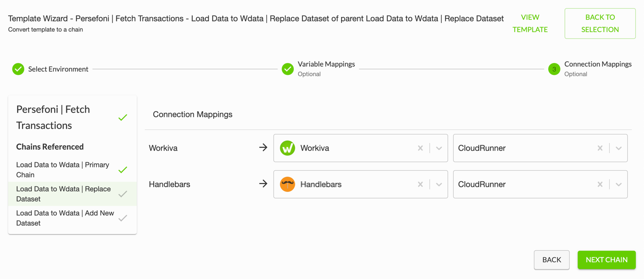644x279 pixels.
Task: Click gray checkmark next to Add New Dataset
Action: pyautogui.click(x=123, y=218)
